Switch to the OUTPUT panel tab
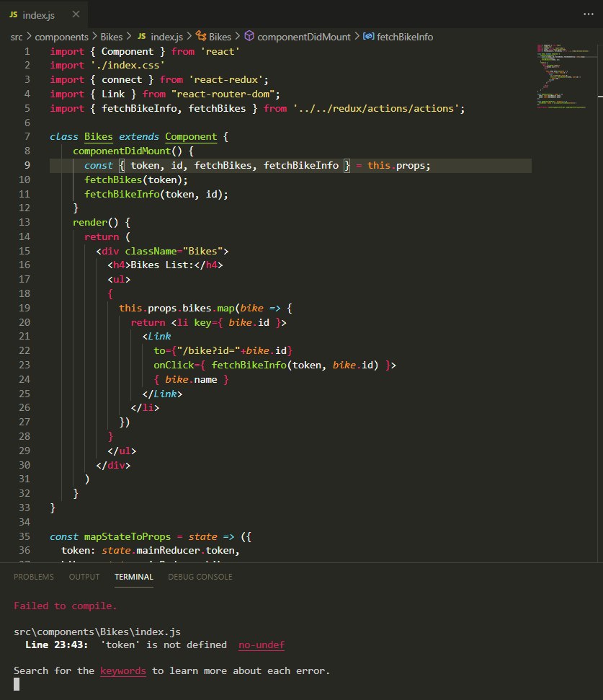Viewport: 603px width, 700px height. 84,577
